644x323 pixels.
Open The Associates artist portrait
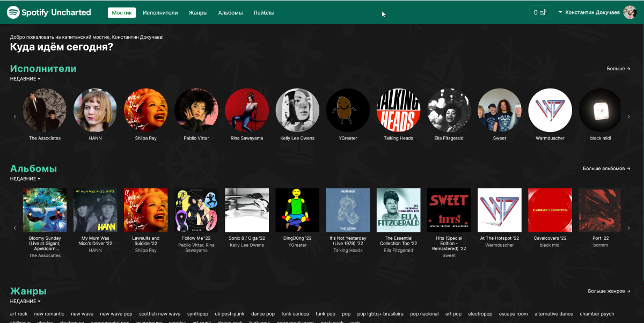(x=45, y=110)
